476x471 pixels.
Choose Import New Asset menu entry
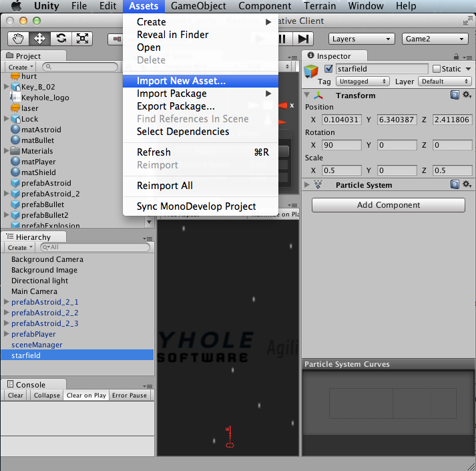(x=181, y=81)
